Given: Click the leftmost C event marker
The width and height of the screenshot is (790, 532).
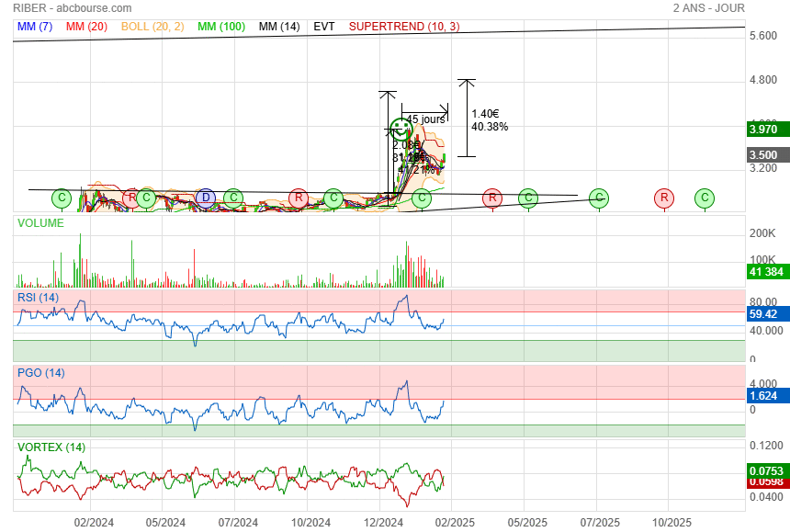Looking at the screenshot, I should click(x=62, y=198).
